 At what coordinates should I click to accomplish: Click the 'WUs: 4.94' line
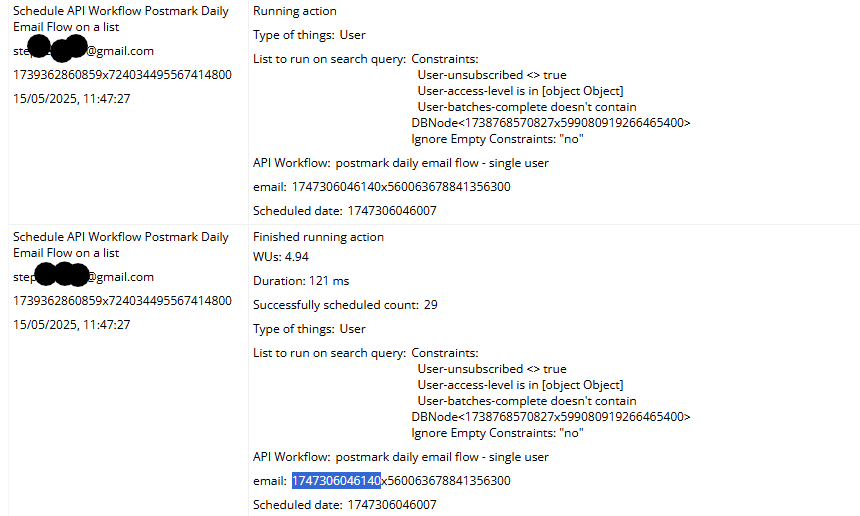[x=281, y=257]
